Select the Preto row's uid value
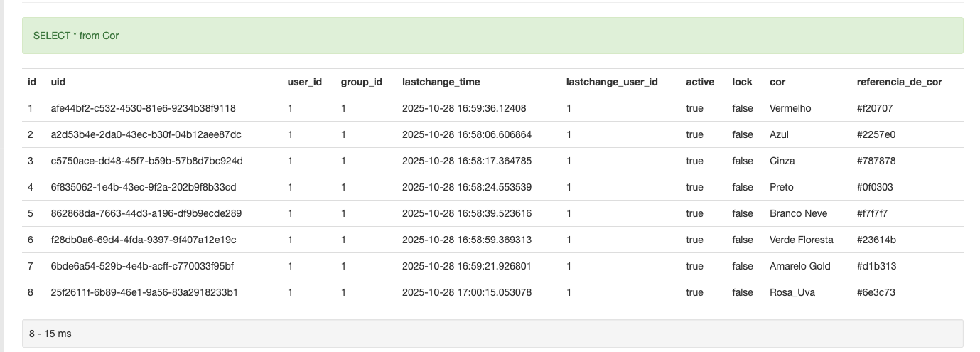This screenshot has height=352, width=980. (143, 187)
